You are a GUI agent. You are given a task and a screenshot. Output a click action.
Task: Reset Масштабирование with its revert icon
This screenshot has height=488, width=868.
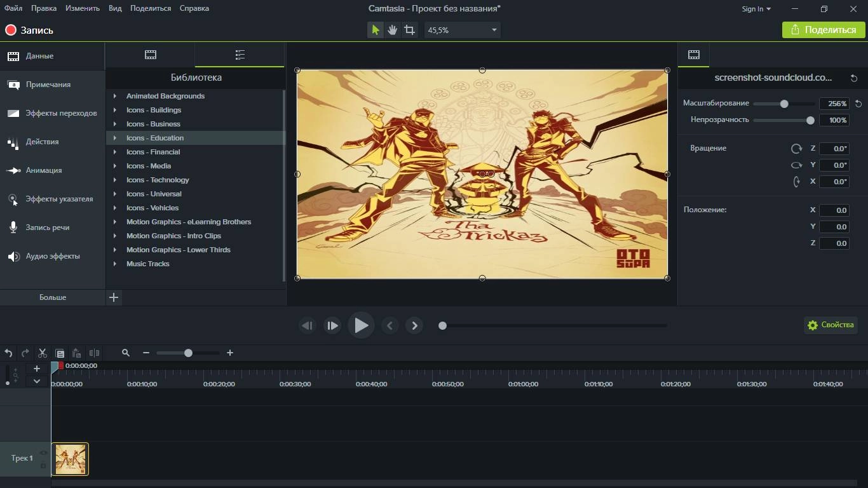coord(858,104)
